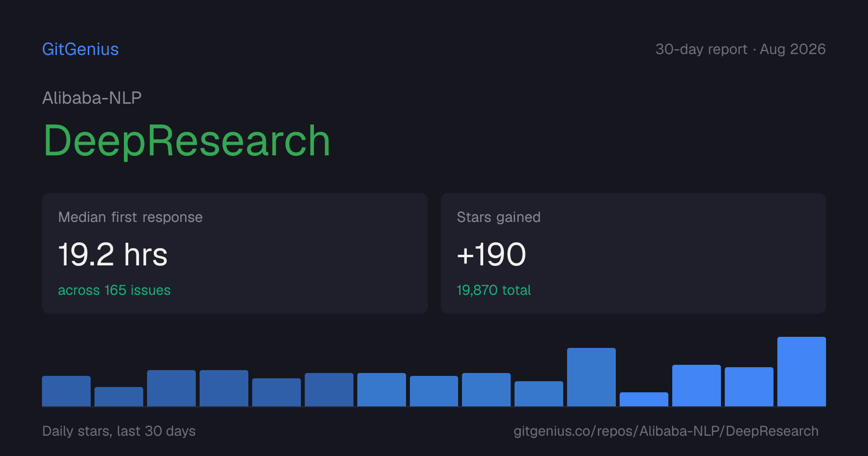868x456 pixels.
Task: Click the Alibaba-NLP owner name
Action: [92, 98]
